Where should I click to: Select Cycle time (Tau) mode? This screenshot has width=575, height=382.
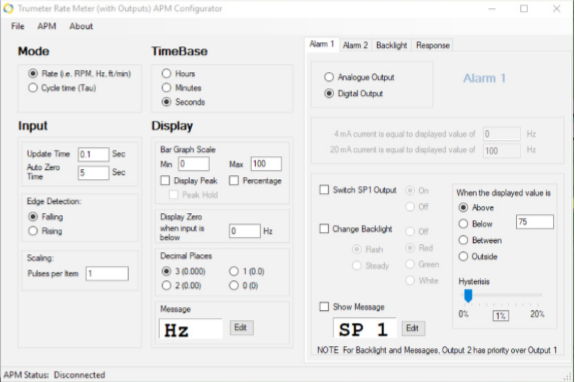coord(33,88)
